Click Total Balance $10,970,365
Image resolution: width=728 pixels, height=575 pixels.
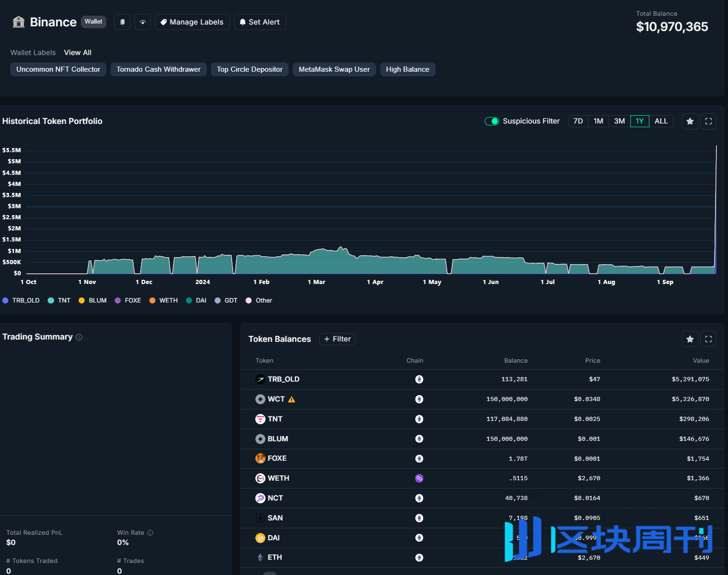[672, 27]
